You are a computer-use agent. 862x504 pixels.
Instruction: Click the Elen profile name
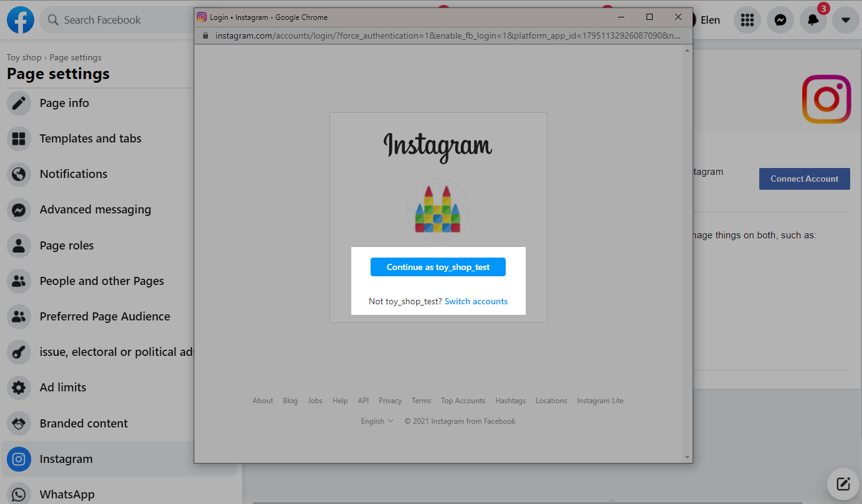pyautogui.click(x=710, y=20)
